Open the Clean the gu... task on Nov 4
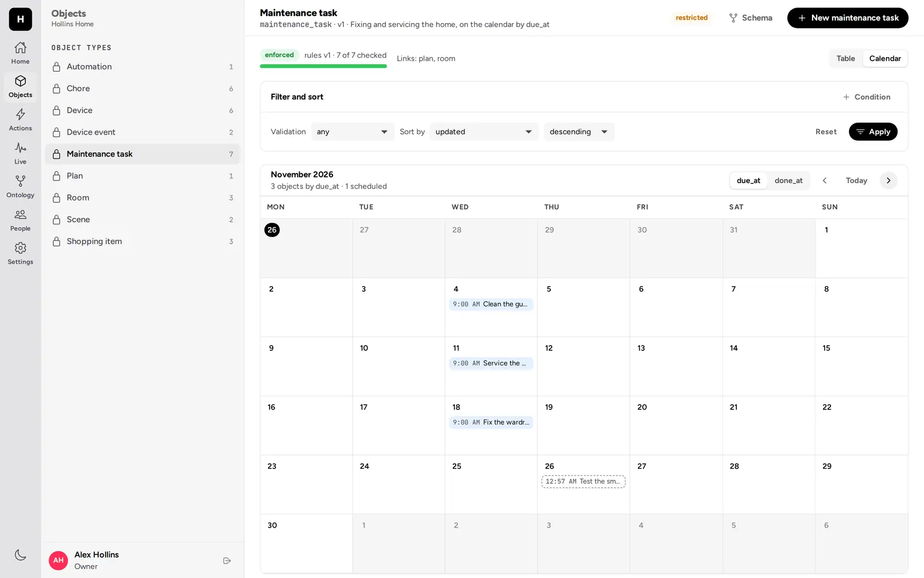Screen dimensions: 924x578 point(491,305)
